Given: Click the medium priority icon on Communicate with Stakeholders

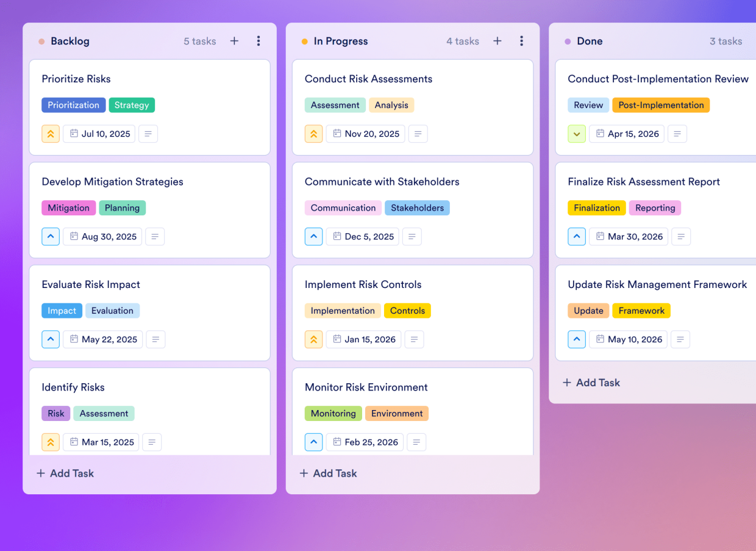Looking at the screenshot, I should 313,237.
